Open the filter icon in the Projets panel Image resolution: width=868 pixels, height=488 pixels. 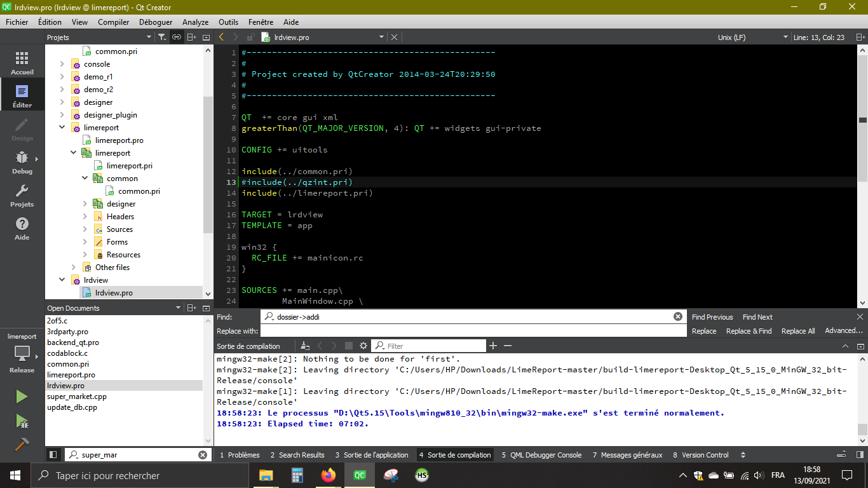[x=162, y=37]
